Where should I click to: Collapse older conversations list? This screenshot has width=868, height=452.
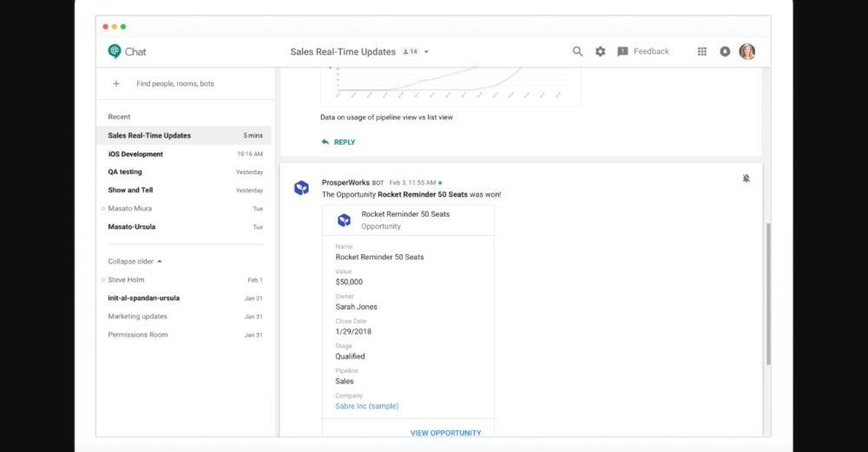click(x=135, y=261)
